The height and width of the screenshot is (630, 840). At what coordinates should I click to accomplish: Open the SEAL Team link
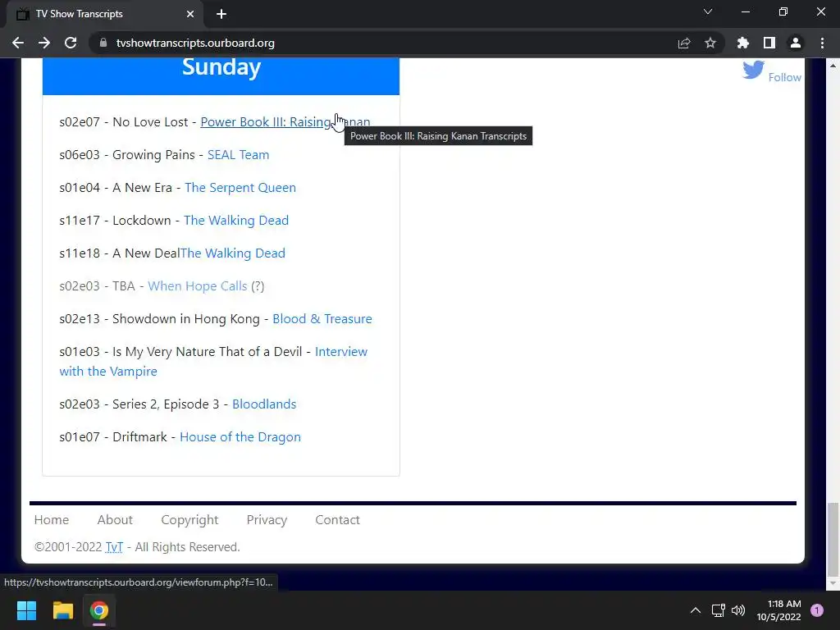(239, 155)
